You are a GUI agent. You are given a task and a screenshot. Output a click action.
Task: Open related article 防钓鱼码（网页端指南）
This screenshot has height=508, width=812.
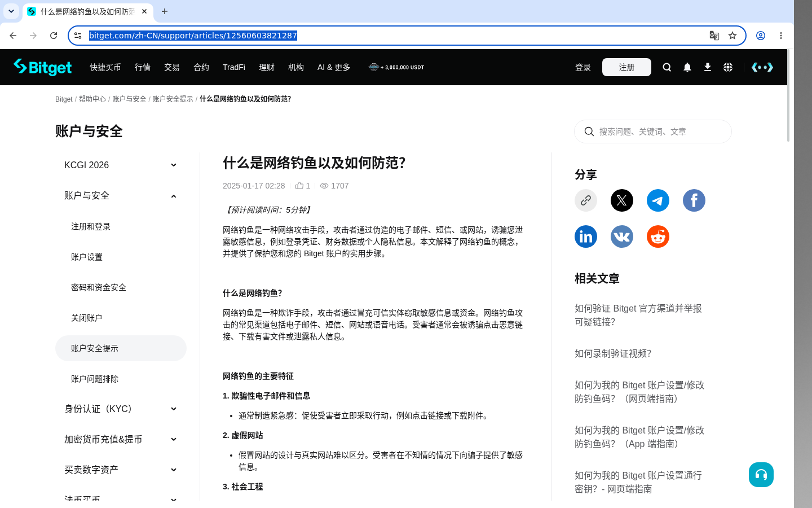pyautogui.click(x=639, y=392)
